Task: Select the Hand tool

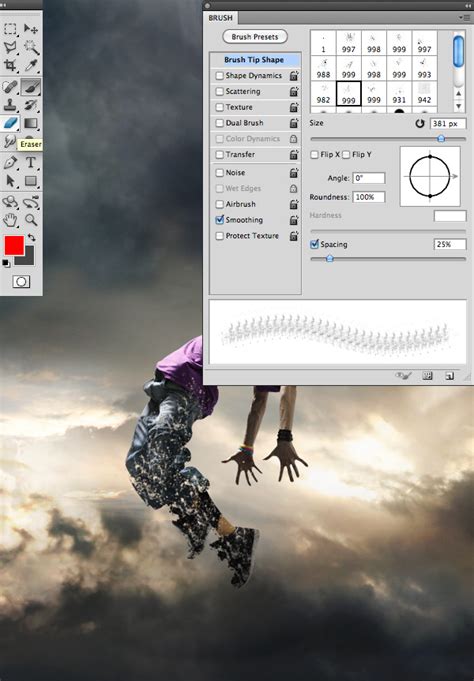Action: [x=10, y=220]
